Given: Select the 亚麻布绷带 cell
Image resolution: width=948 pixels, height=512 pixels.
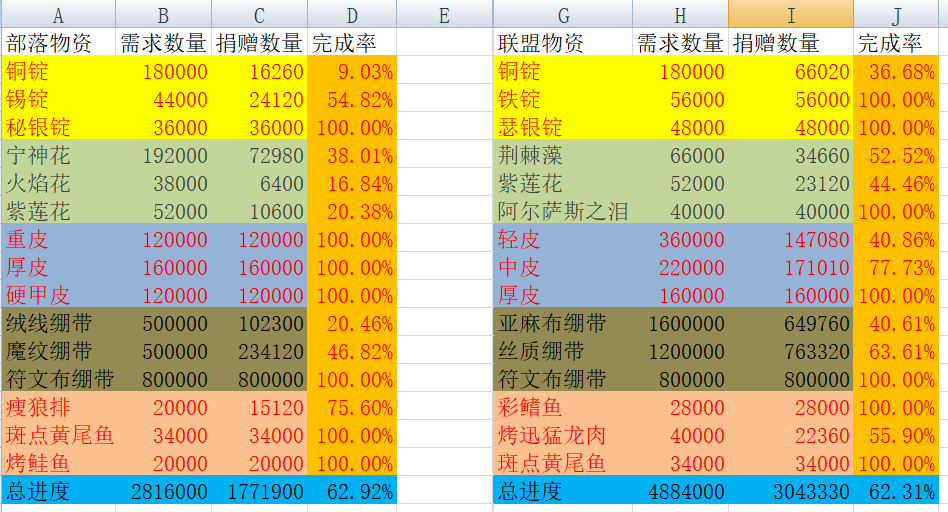Looking at the screenshot, I should (x=563, y=323).
